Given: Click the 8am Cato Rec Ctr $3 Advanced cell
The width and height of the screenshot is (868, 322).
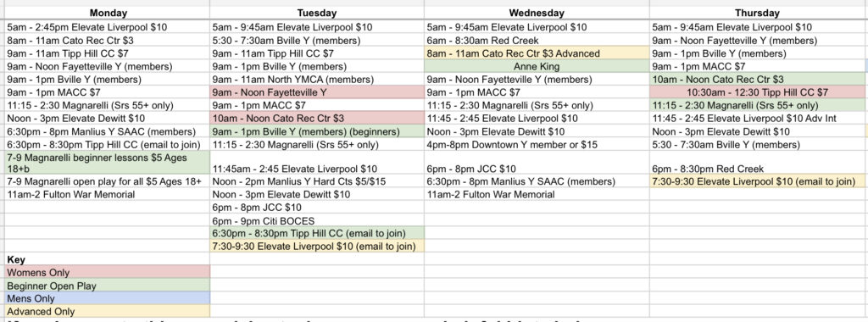Looking at the screenshot, I should 537,53.
